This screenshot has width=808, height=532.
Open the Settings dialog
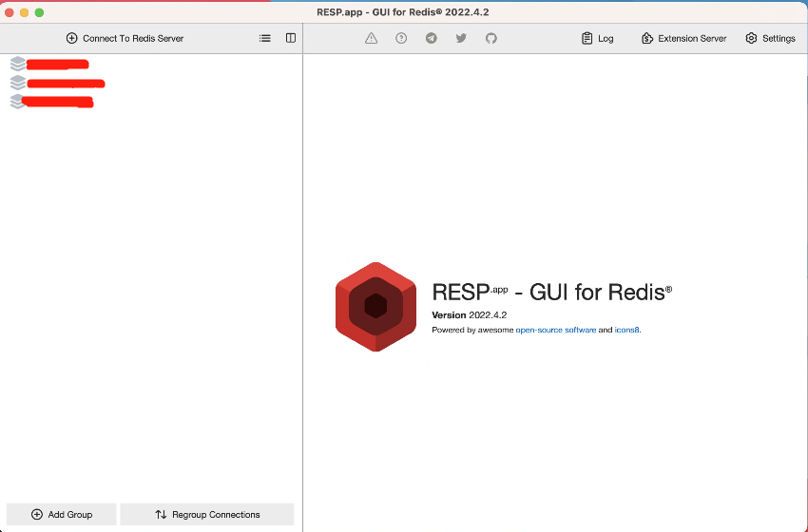coord(770,38)
